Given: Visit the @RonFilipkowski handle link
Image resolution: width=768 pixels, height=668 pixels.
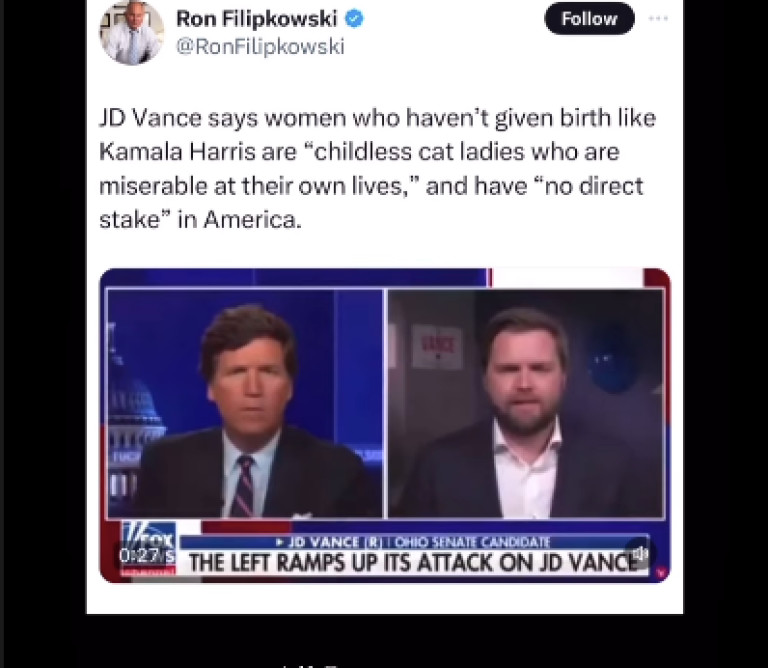Looking at the screenshot, I should pos(260,47).
